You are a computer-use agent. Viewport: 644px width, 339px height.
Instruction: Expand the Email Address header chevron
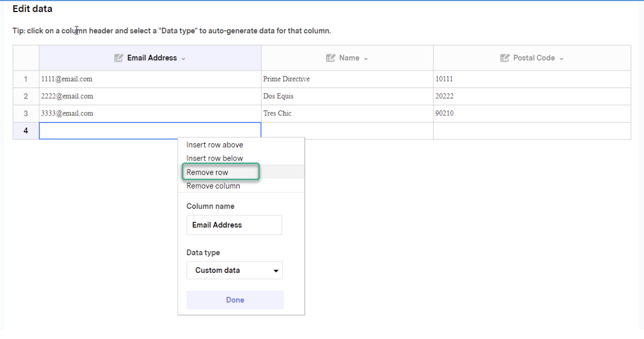coord(183,59)
